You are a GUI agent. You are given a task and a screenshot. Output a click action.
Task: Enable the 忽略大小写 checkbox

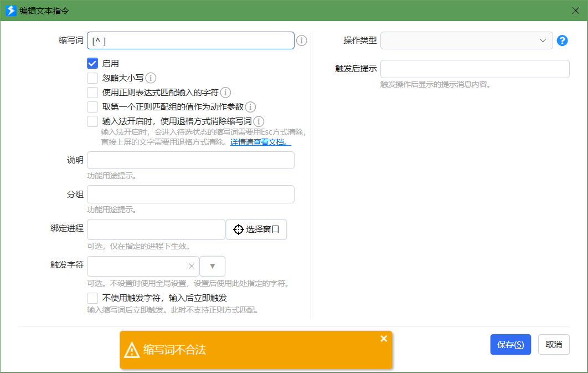click(92, 78)
